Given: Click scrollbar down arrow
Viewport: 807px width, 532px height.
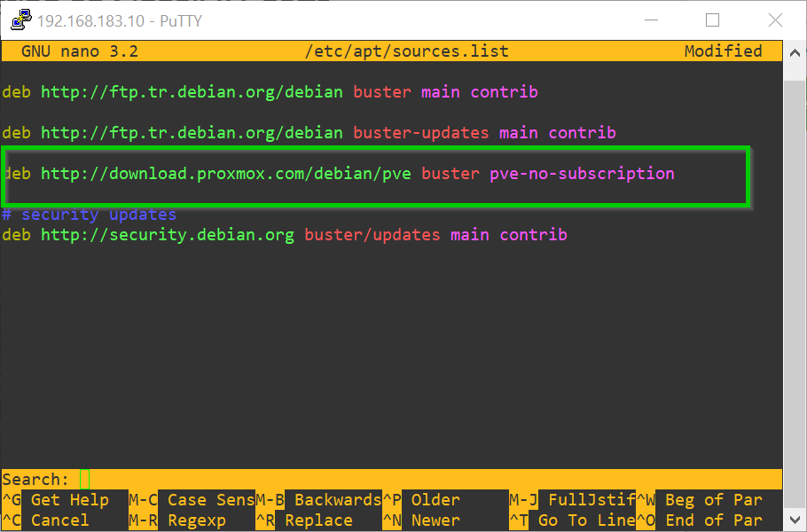Looking at the screenshot, I should [795, 519].
